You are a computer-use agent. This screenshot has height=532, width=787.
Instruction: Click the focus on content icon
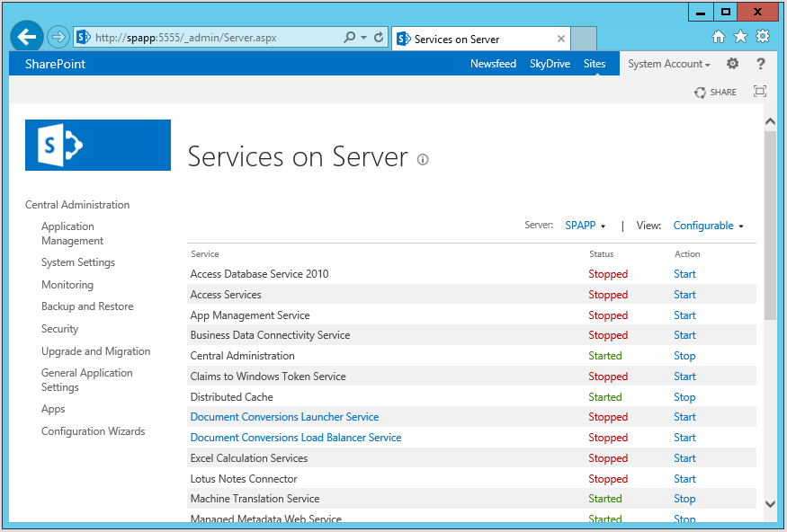point(760,92)
